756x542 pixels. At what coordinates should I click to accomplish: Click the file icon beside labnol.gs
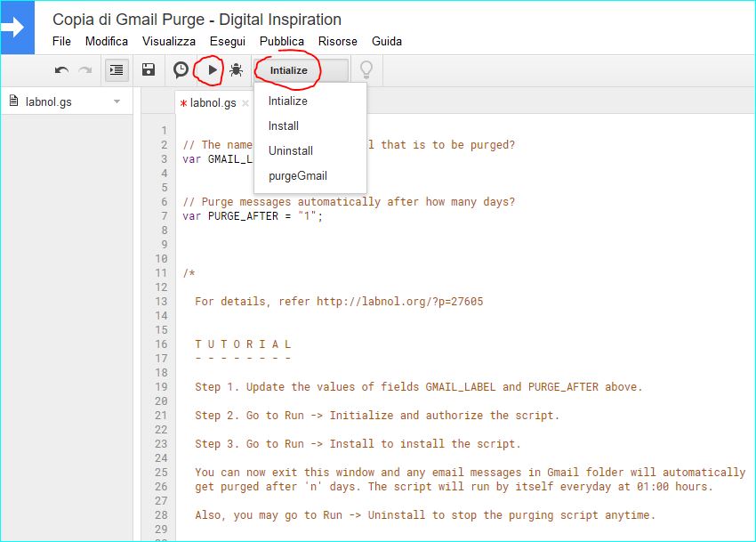point(14,101)
